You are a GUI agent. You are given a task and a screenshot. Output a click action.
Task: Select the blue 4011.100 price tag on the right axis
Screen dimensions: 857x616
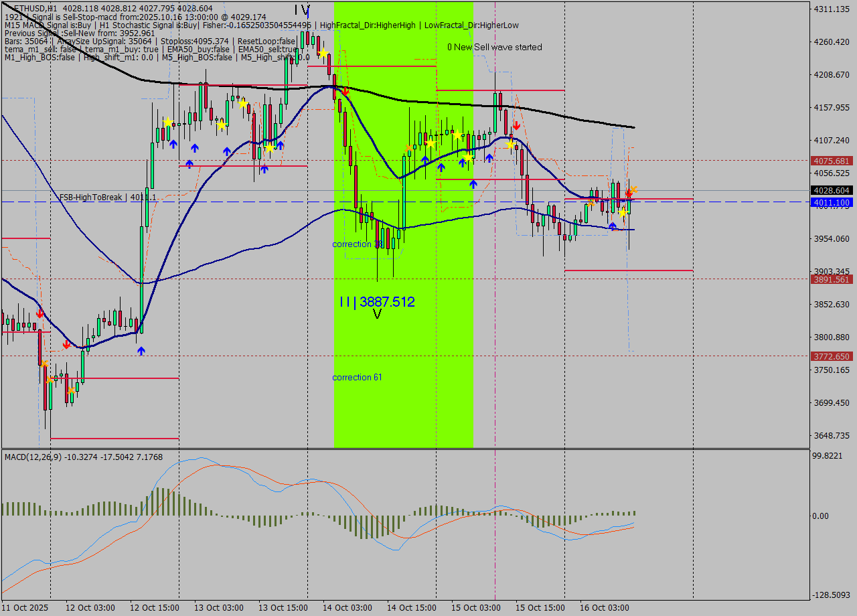830,202
